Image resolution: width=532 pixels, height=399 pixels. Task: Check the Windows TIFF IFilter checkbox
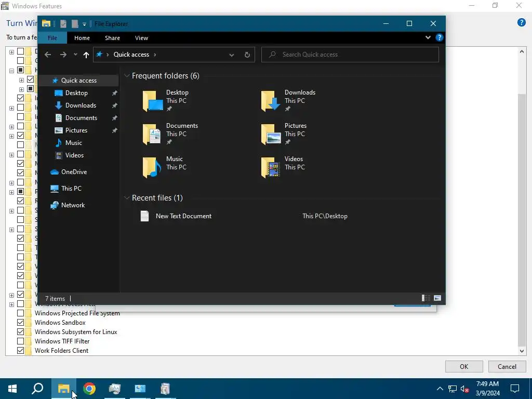pos(21,341)
